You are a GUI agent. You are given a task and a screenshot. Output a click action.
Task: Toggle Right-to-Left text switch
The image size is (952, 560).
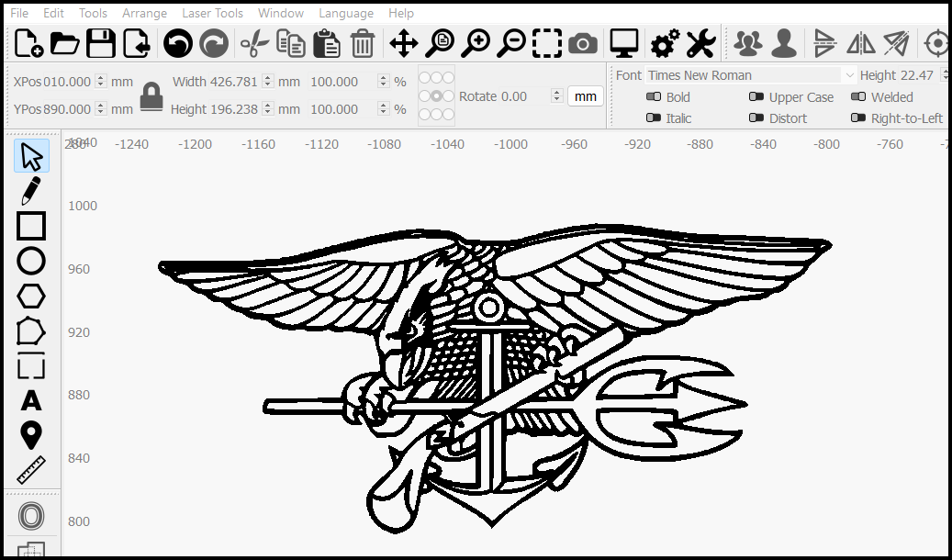[857, 118]
